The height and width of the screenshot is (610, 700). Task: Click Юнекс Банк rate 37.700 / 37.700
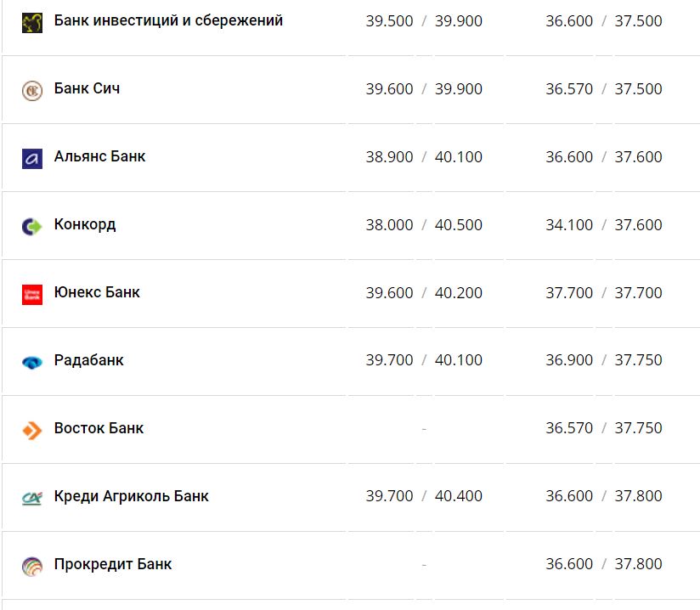[603, 293]
